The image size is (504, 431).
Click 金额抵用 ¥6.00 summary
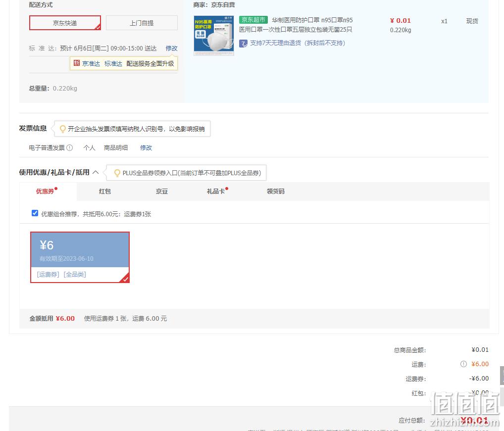point(52,319)
